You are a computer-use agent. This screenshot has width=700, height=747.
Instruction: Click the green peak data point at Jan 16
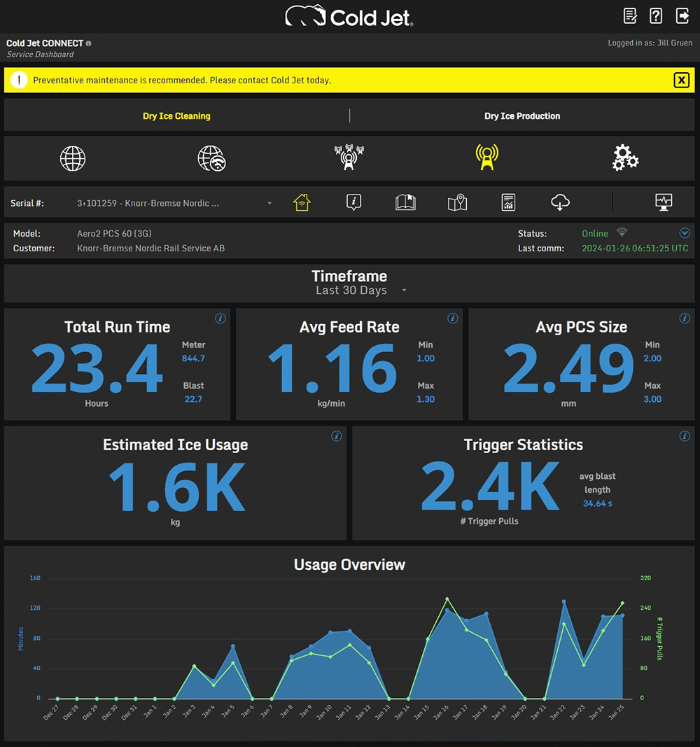tap(447, 599)
